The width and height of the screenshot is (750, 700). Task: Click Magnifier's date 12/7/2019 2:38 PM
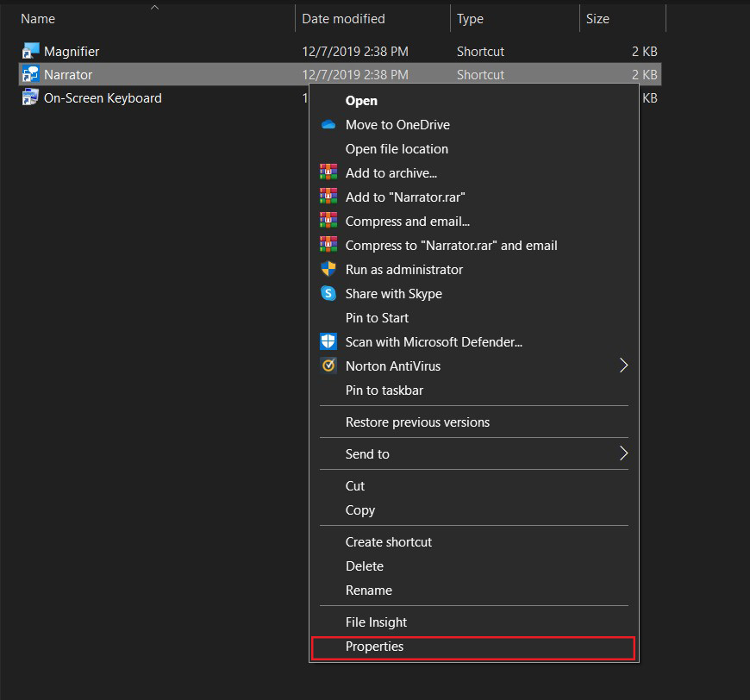tap(355, 52)
